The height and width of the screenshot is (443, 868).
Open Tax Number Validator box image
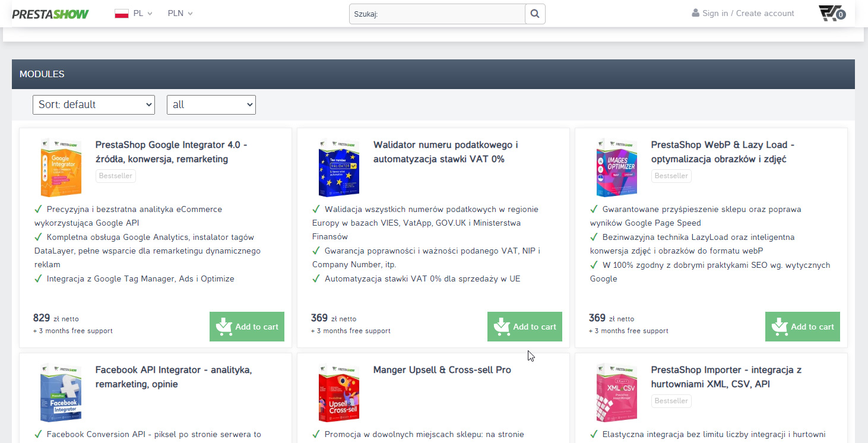(338, 167)
